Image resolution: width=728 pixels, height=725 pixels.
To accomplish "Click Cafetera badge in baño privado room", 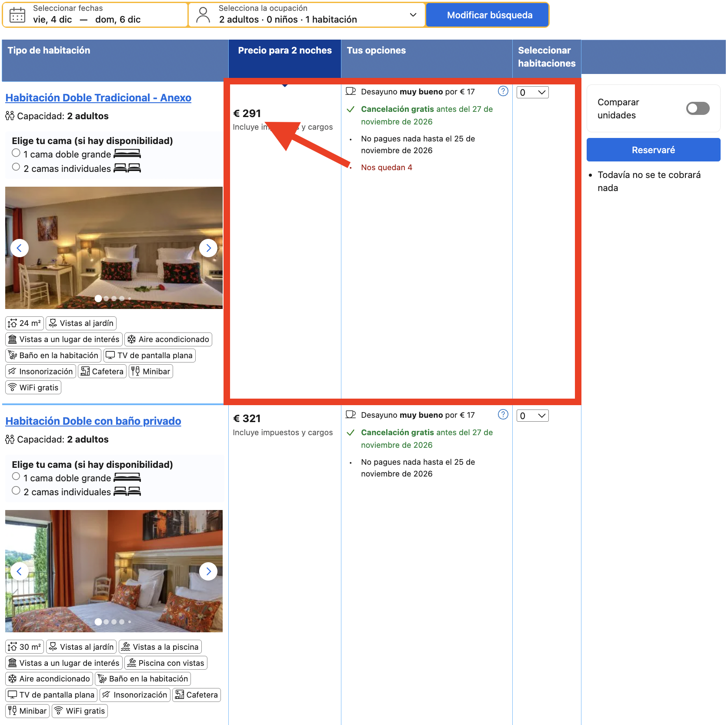I will (197, 695).
